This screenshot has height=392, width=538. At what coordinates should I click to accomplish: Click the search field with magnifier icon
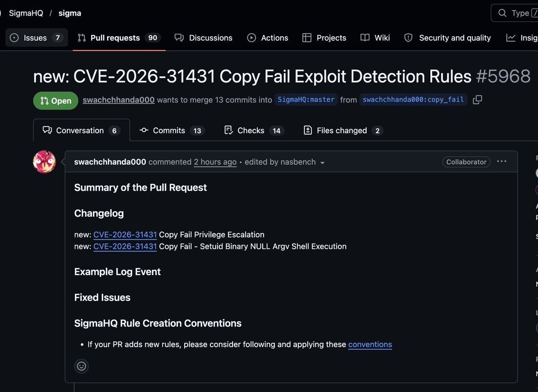pos(514,13)
